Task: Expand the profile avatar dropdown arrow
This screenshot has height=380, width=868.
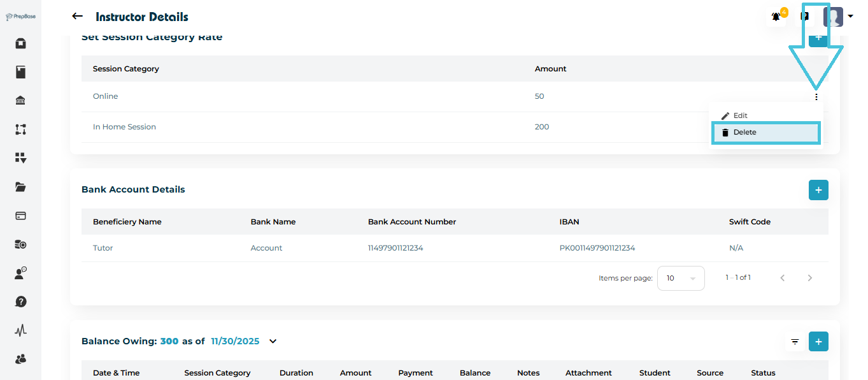Action: [850, 17]
